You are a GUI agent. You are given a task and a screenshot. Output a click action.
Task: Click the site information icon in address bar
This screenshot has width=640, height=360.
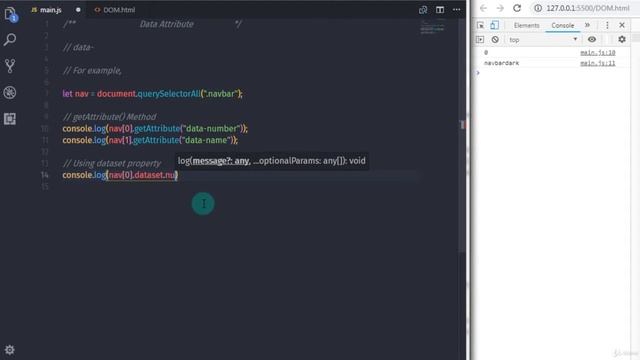538,8
